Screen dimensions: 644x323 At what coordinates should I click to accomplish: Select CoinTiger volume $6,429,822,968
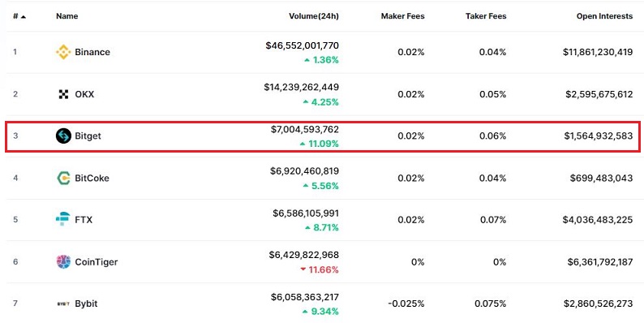pyautogui.click(x=304, y=255)
